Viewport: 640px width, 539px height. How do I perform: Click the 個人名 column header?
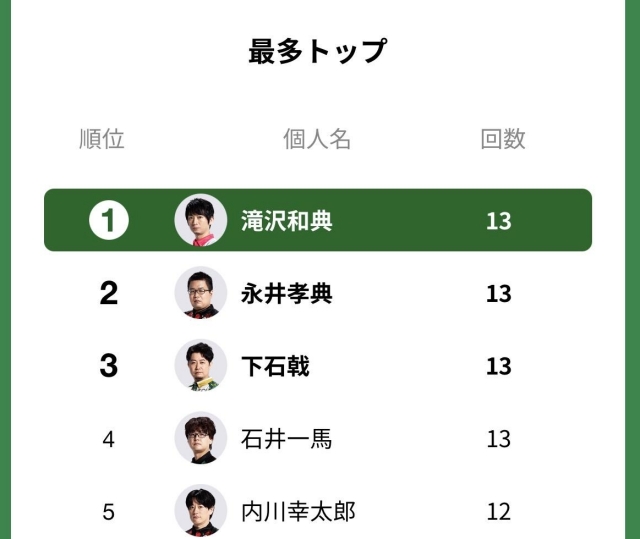coord(317,139)
